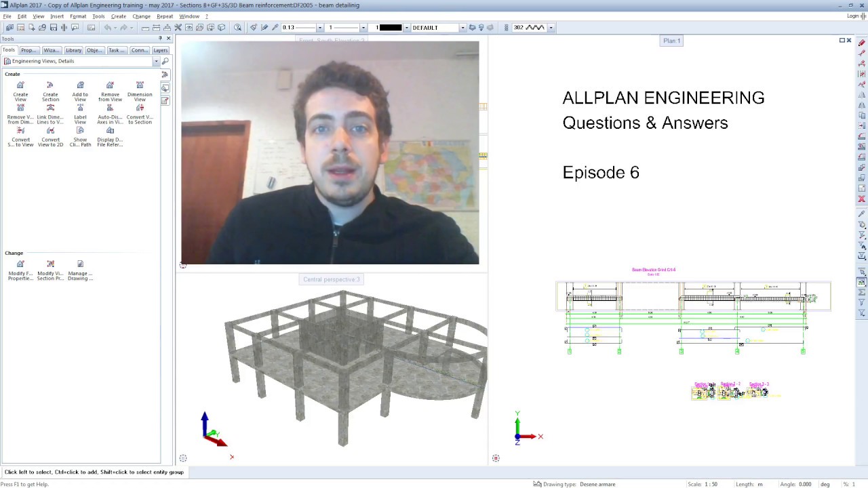Open the Redo history dropdown arrow
Image resolution: width=868 pixels, height=488 pixels.
(x=131, y=28)
